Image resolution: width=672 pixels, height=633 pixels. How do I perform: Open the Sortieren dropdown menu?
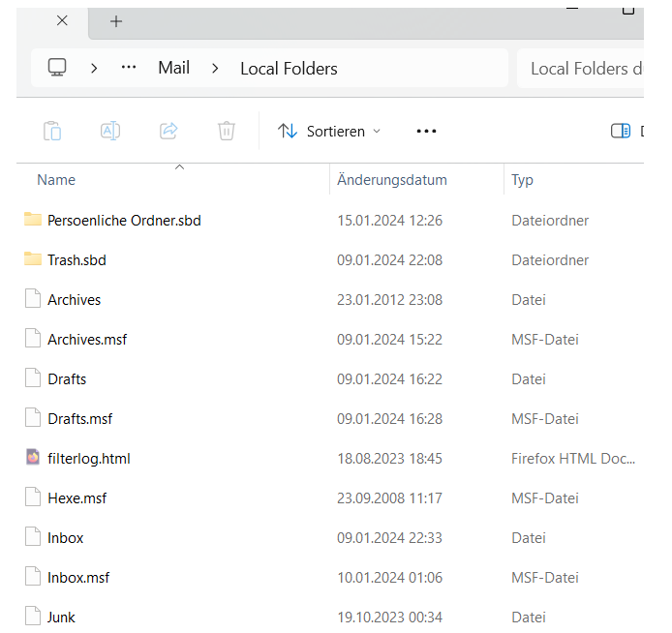tap(329, 131)
